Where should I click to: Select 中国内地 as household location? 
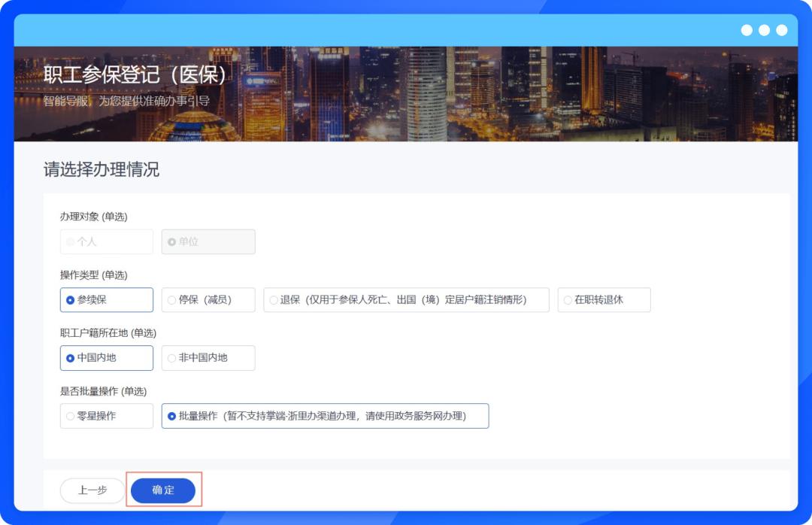click(106, 358)
